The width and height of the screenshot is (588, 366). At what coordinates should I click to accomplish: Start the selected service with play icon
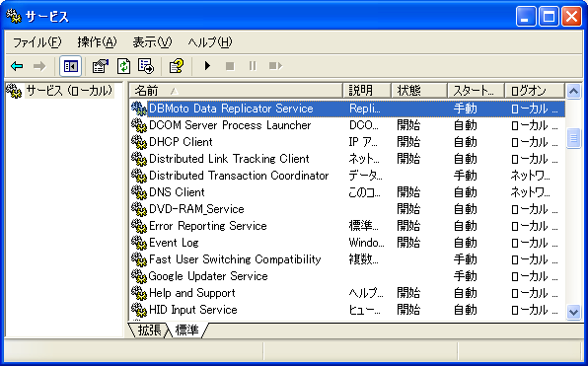coord(207,66)
